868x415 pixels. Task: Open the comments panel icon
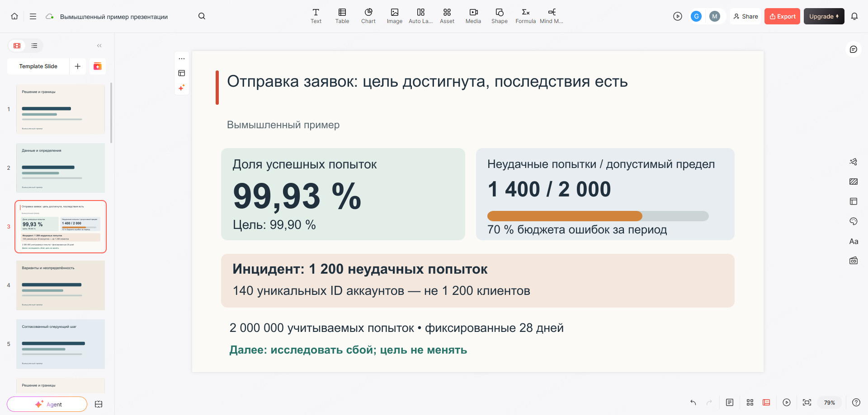tap(854, 49)
